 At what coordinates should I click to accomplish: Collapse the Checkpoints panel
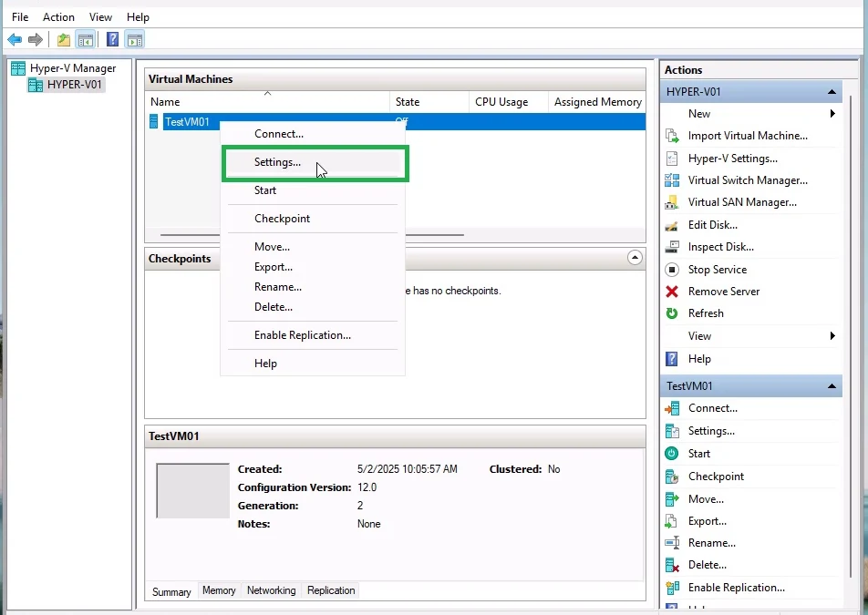coord(635,258)
